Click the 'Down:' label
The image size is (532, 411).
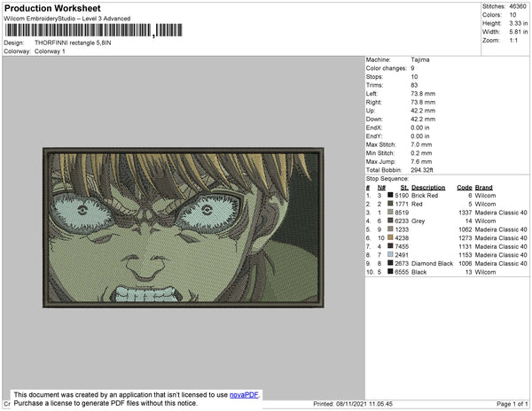374,120
